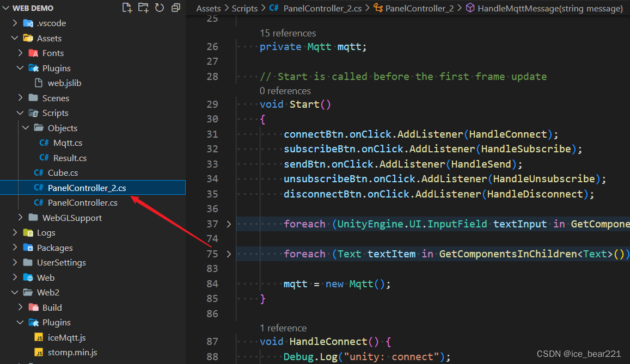Click 'HandleDisconnect' on line 35
Screen dimensions: 630x364
535,194
